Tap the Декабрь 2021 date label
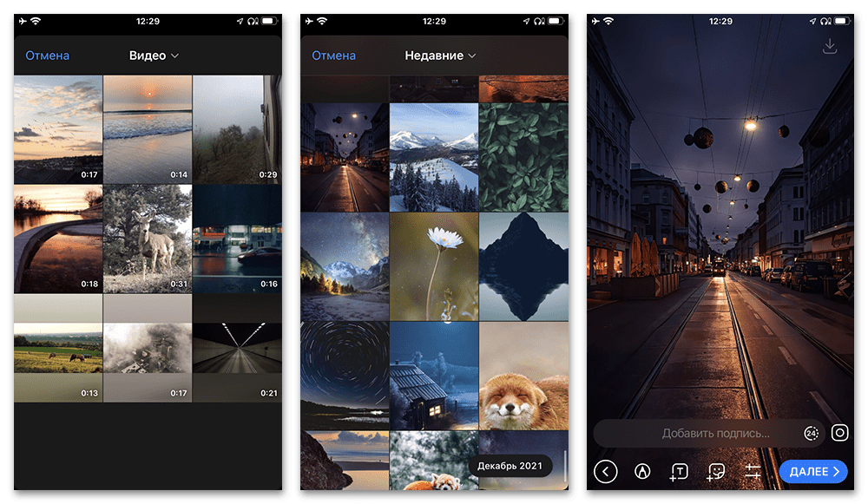Image resolution: width=868 pixels, height=504 pixels. pos(510,466)
